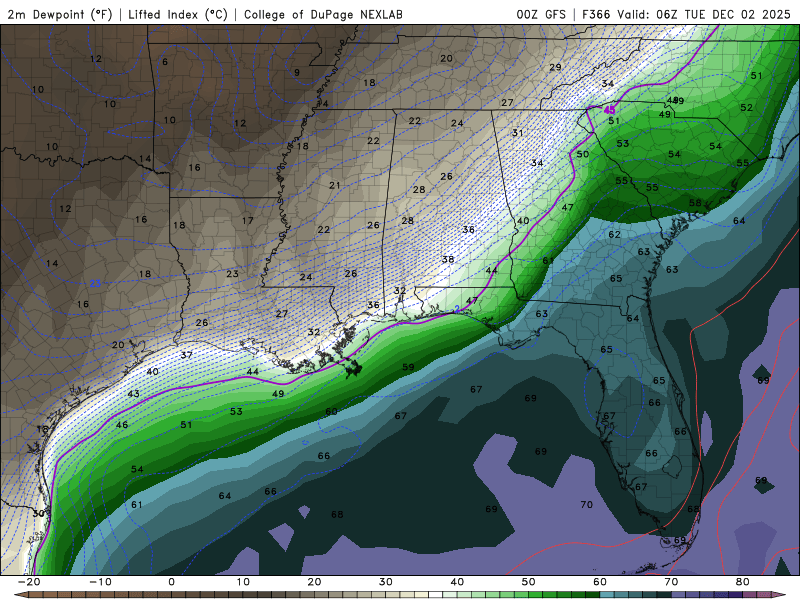Click the '59' dewpoint value south of the Florida Panhandle
The image size is (800, 600).
tap(408, 367)
